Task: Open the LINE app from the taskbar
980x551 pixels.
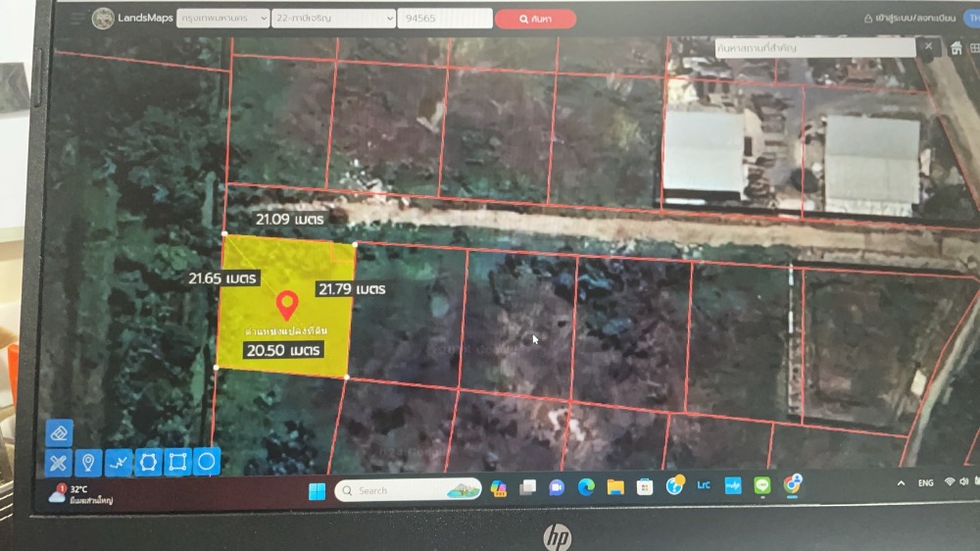Action: [x=762, y=486]
